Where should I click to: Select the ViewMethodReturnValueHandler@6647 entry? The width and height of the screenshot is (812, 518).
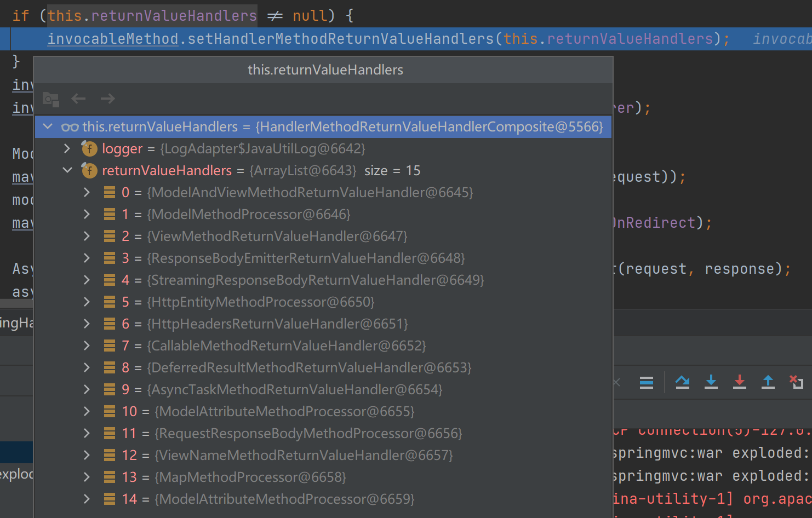coord(277,236)
